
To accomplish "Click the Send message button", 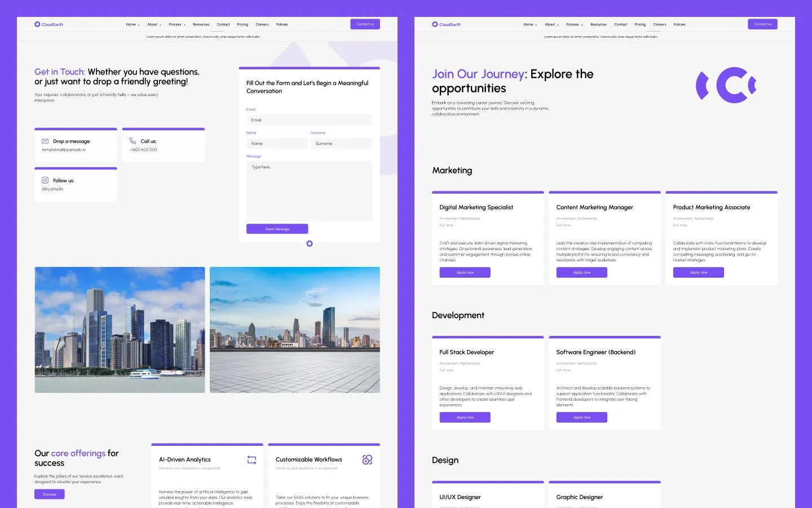I will [277, 229].
